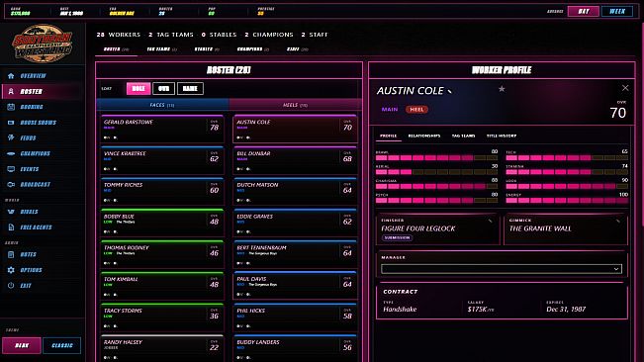Viewport: 644px width, 362px height.
Task: Edit The Granite Wall gimmick
Action: (x=618, y=221)
